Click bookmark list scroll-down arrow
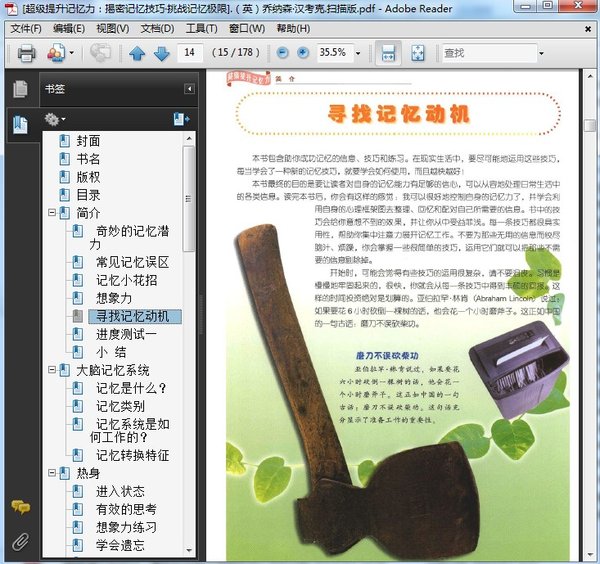Screen dimensions: 600x564 pyautogui.click(x=189, y=551)
